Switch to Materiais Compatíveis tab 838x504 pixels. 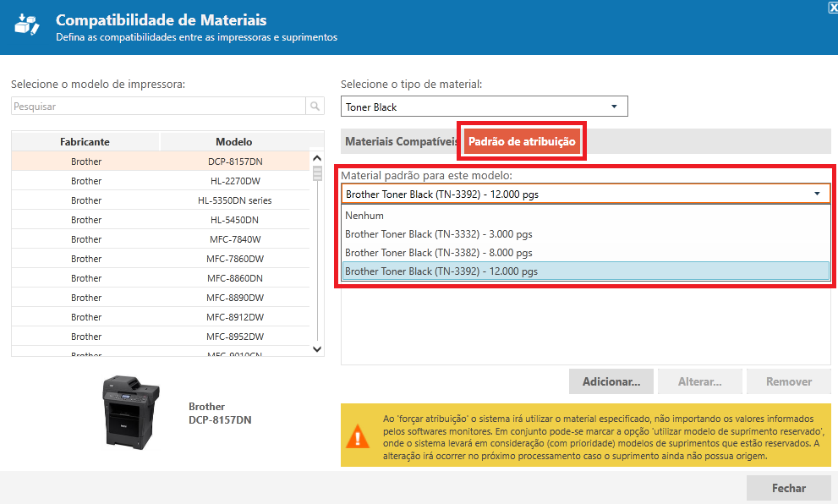(401, 142)
